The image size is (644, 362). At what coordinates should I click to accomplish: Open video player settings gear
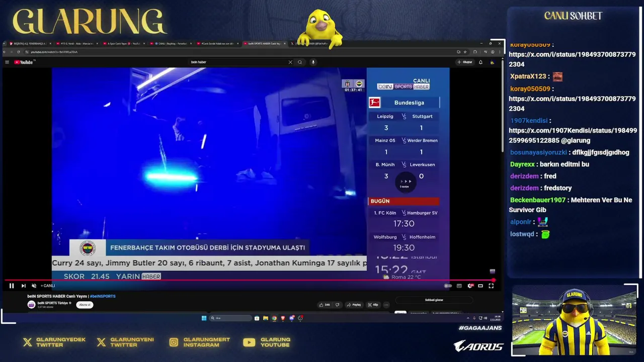[x=470, y=286]
